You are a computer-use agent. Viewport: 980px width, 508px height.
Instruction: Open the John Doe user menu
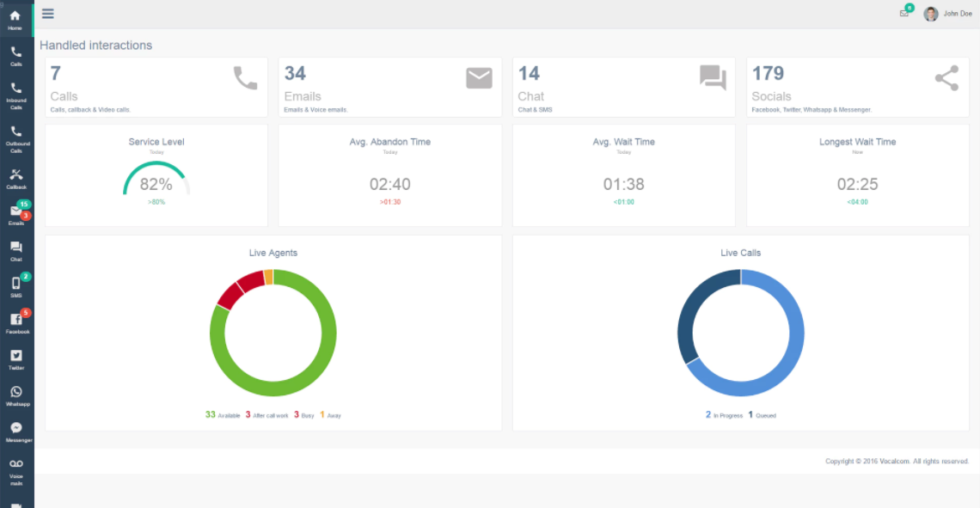tap(948, 14)
